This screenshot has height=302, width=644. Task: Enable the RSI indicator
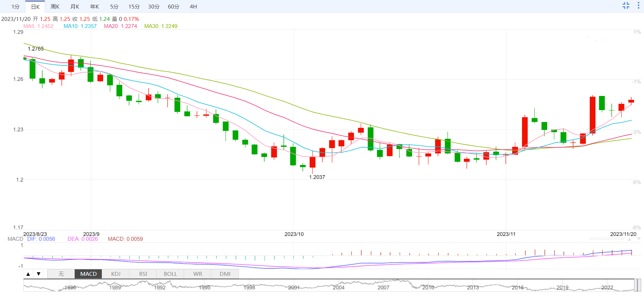click(x=143, y=274)
